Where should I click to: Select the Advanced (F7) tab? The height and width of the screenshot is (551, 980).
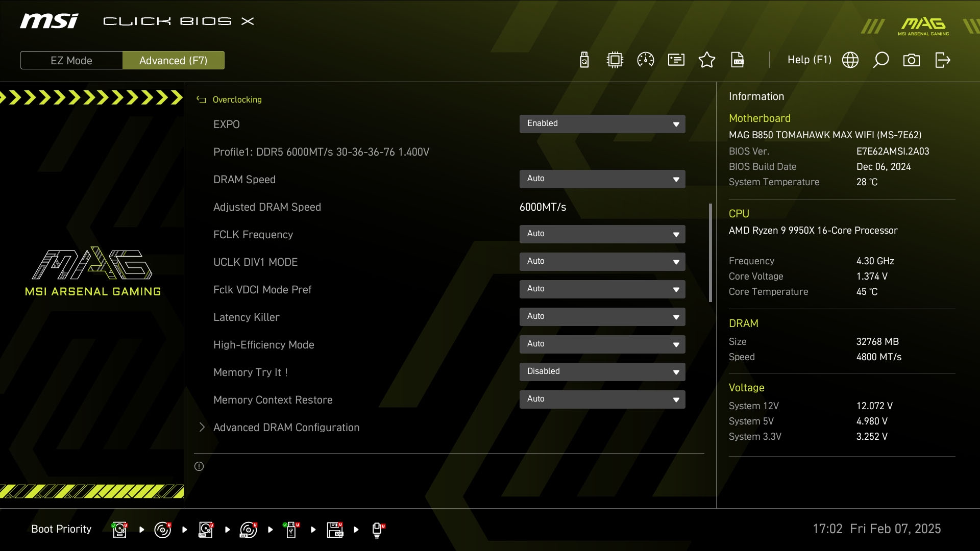174,60
